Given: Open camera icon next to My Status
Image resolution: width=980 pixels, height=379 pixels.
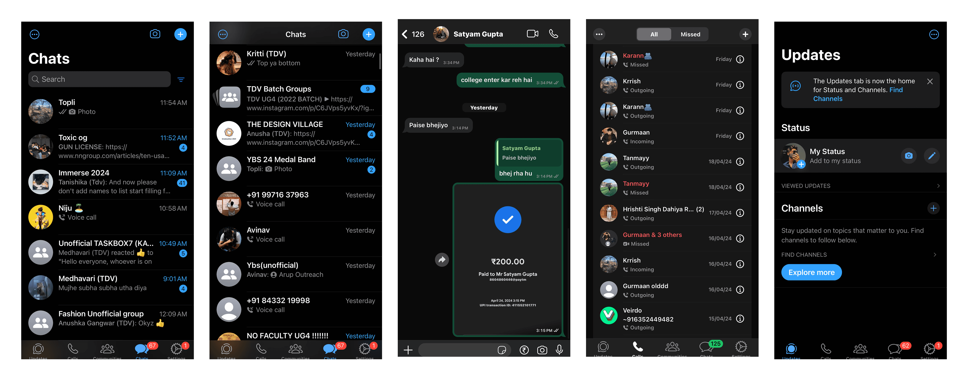Looking at the screenshot, I should pos(909,156).
